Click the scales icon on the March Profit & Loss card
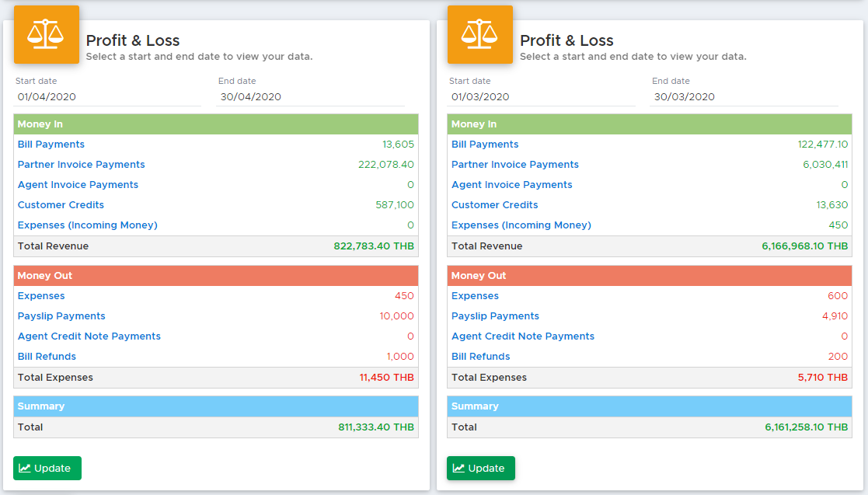The image size is (868, 495). point(479,34)
